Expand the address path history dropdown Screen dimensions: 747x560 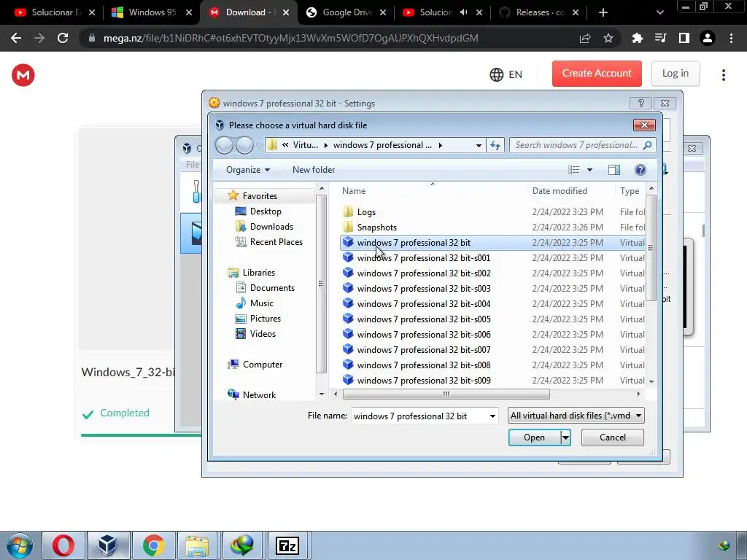click(x=479, y=145)
